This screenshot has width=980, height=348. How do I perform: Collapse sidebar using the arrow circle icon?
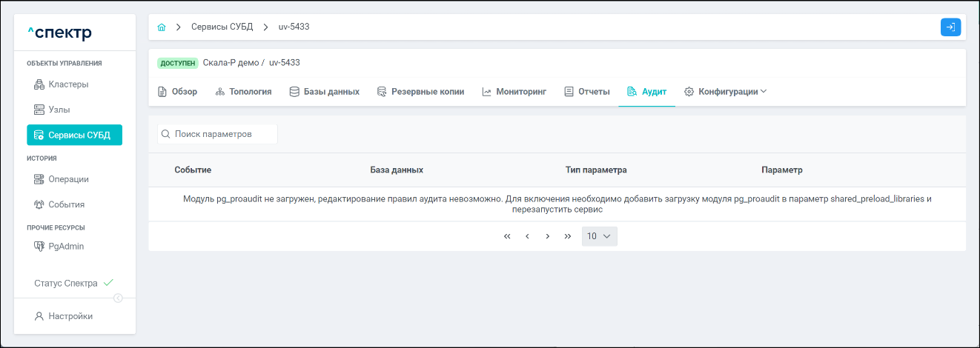pos(118,298)
